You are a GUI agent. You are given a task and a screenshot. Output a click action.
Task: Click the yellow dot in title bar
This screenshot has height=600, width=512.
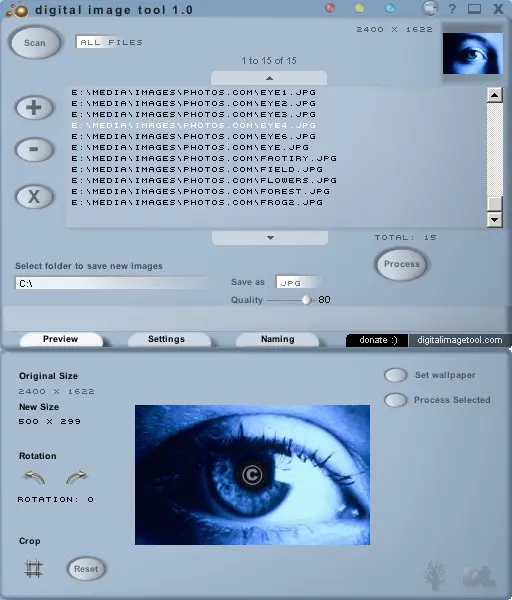tap(360, 8)
